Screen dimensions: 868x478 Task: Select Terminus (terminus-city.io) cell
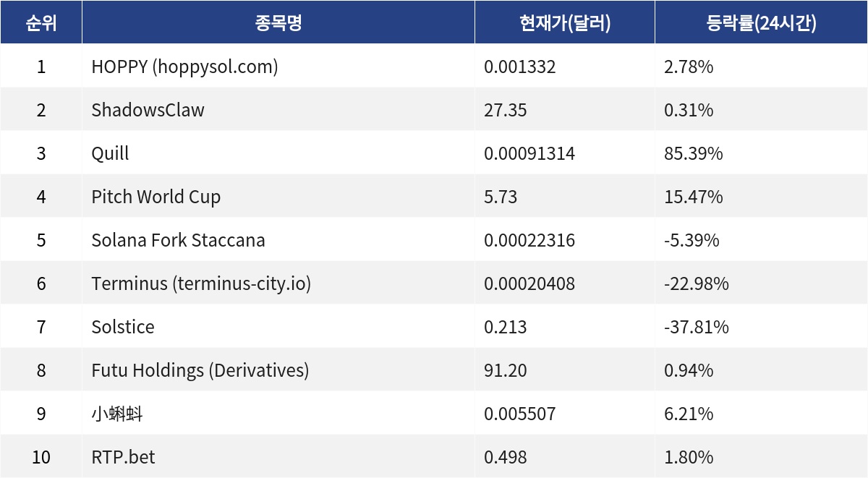click(x=278, y=283)
